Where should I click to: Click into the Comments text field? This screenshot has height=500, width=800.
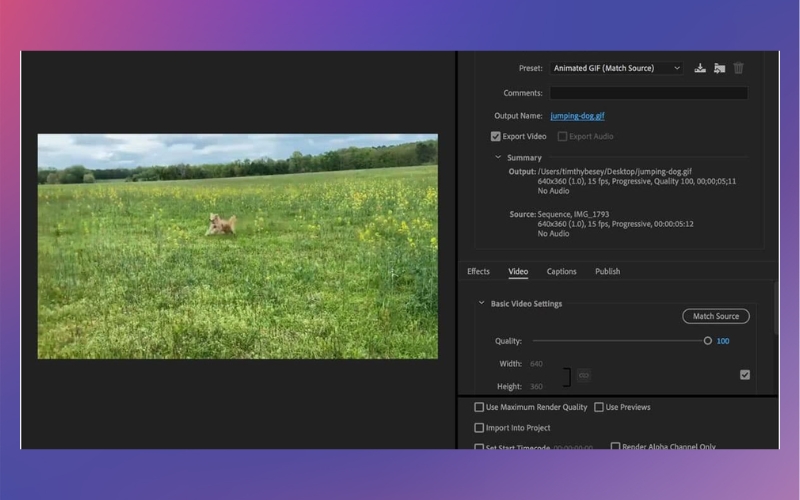pyautogui.click(x=648, y=93)
